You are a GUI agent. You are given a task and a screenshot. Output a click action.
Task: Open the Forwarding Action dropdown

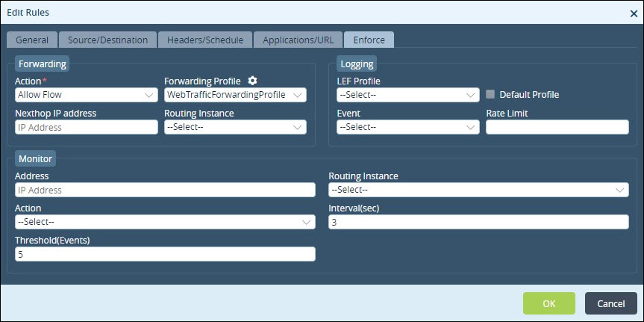click(87, 95)
